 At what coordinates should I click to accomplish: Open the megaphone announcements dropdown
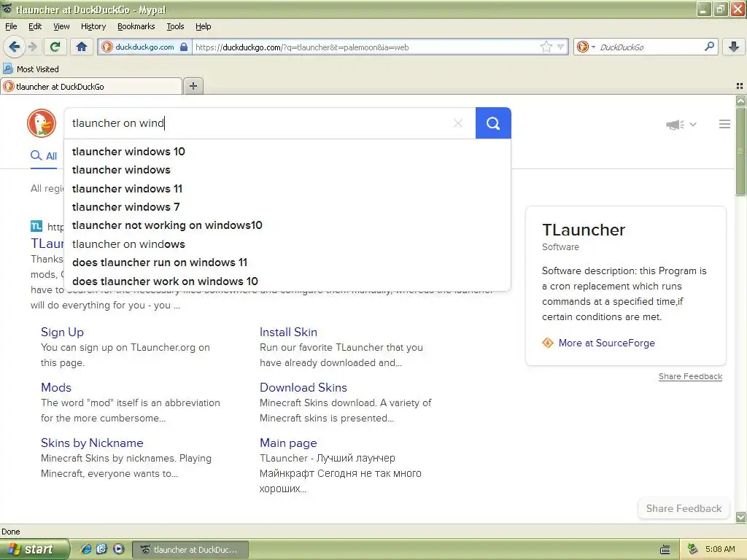coord(681,124)
